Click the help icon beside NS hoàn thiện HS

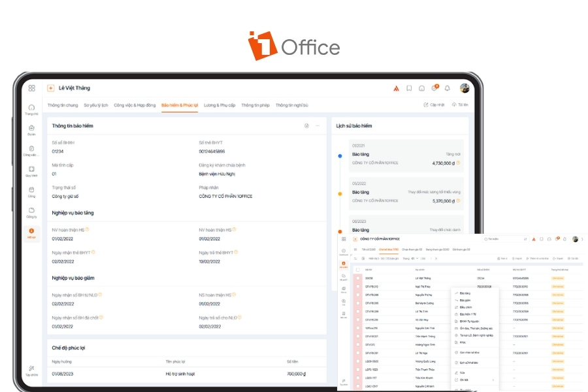tap(234, 295)
